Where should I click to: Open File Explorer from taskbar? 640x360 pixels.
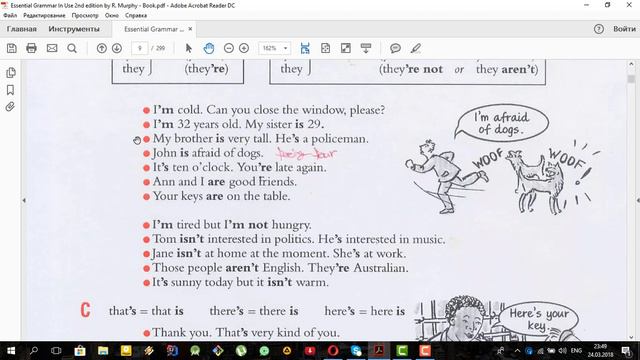point(103,351)
